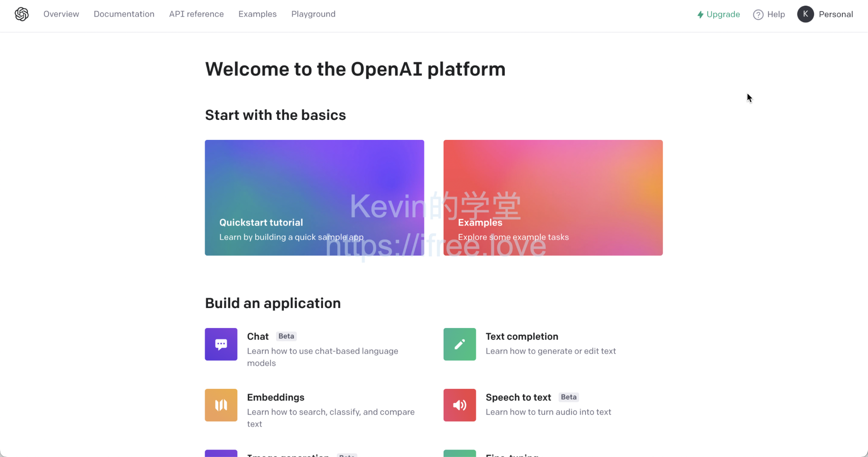Go to the Overview tab

tap(61, 14)
